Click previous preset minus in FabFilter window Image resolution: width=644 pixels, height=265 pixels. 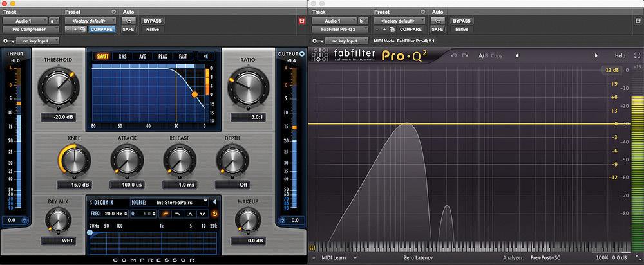pos(377,29)
